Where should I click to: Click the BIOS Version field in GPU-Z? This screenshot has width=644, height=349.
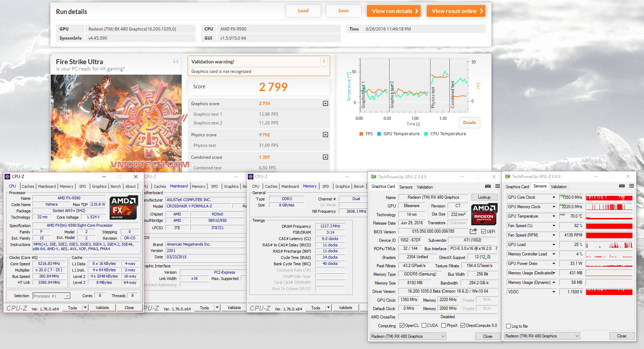coord(433,231)
